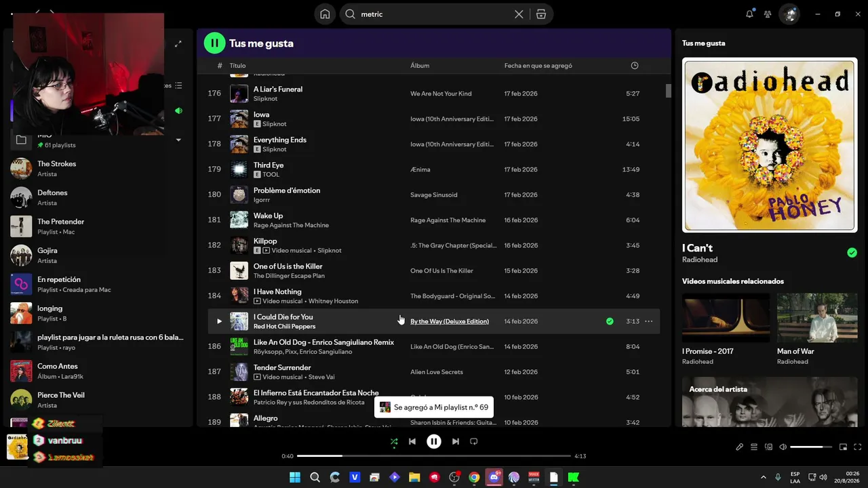
Task: Open the 'En repetición' playlist
Action: click(98, 284)
